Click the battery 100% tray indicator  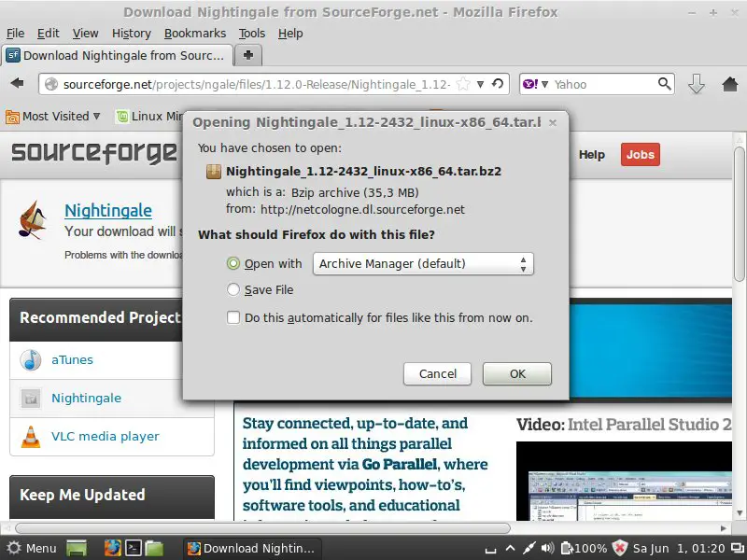click(585, 549)
